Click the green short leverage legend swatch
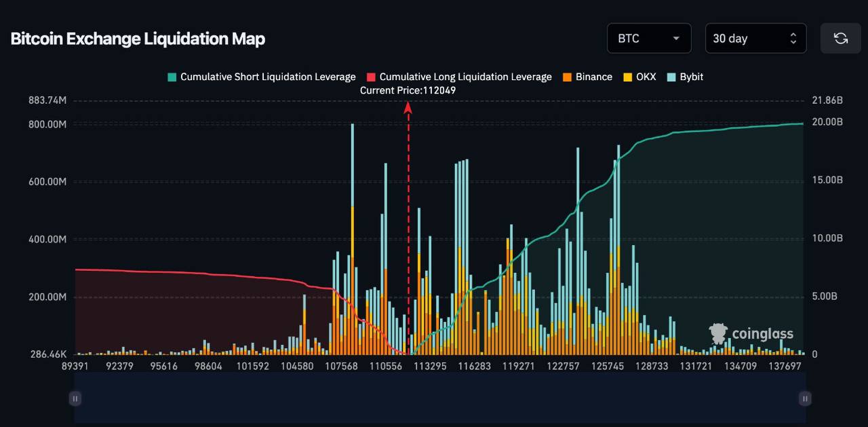 172,77
